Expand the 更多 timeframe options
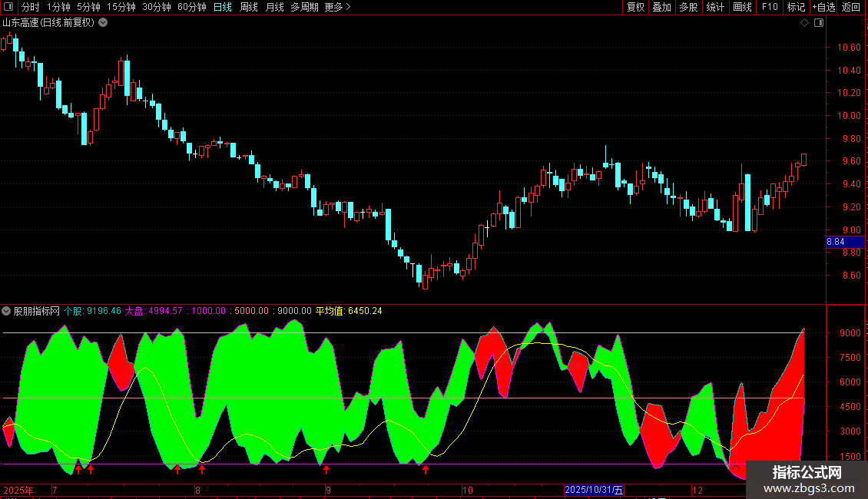This screenshot has width=868, height=499. 337,7
